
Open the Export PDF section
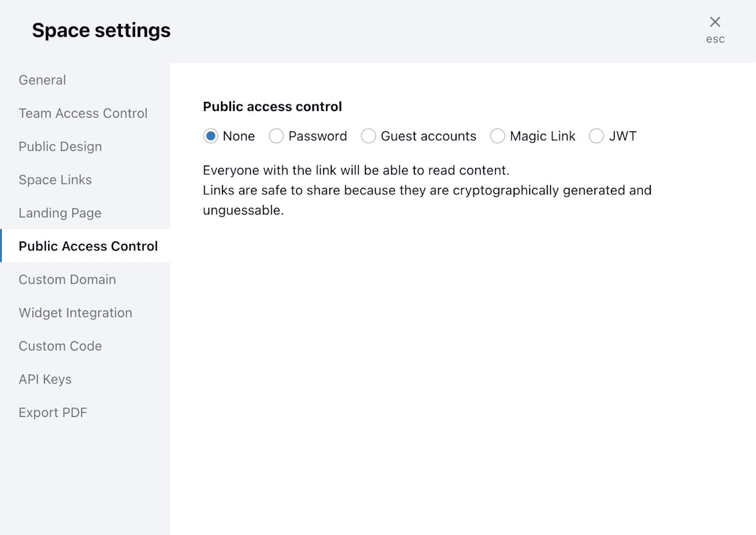pos(53,413)
